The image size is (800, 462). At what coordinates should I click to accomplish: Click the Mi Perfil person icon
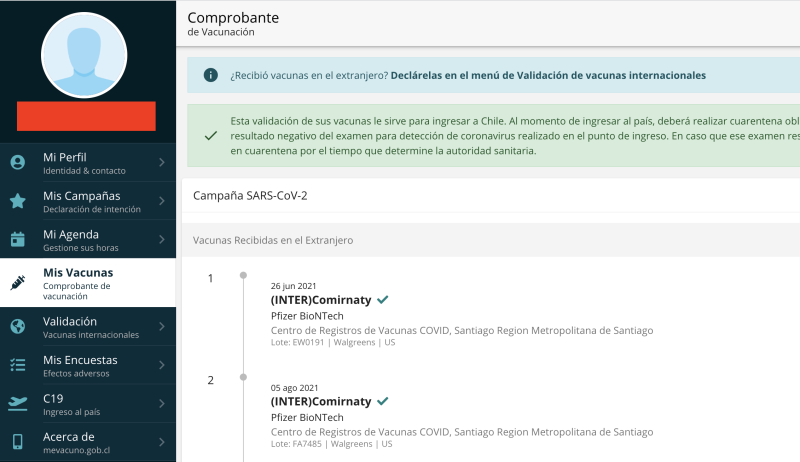(18, 163)
